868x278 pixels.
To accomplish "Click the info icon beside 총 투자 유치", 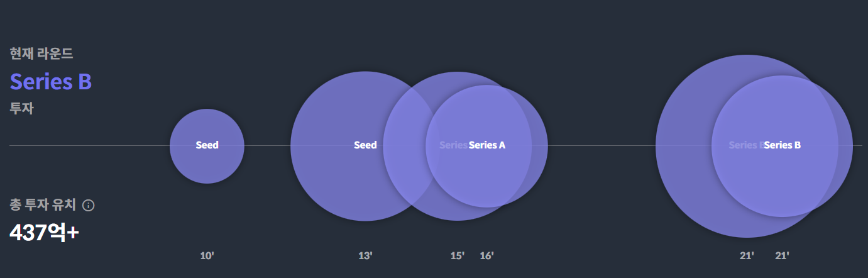I will 89,205.
